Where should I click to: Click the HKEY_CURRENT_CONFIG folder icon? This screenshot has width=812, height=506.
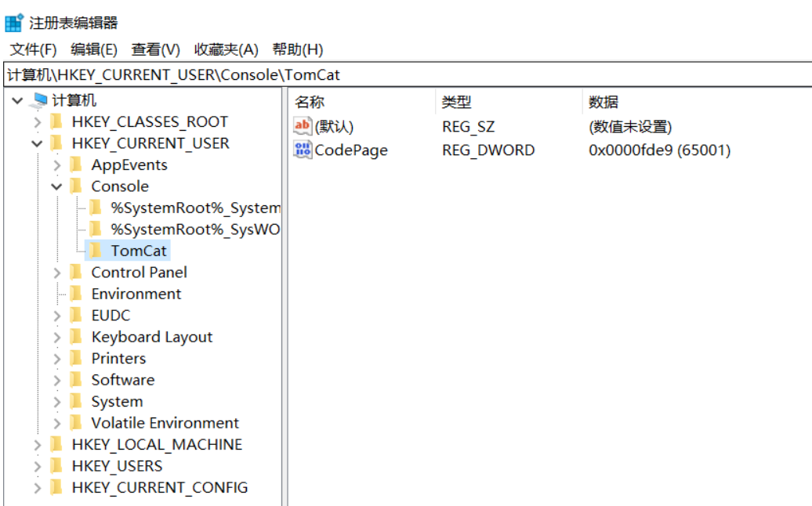(x=56, y=487)
